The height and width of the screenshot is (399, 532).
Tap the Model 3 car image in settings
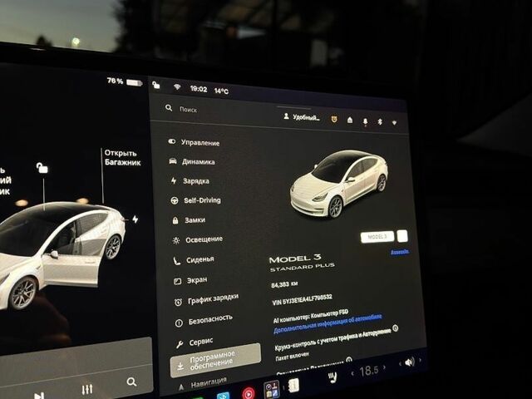click(339, 183)
